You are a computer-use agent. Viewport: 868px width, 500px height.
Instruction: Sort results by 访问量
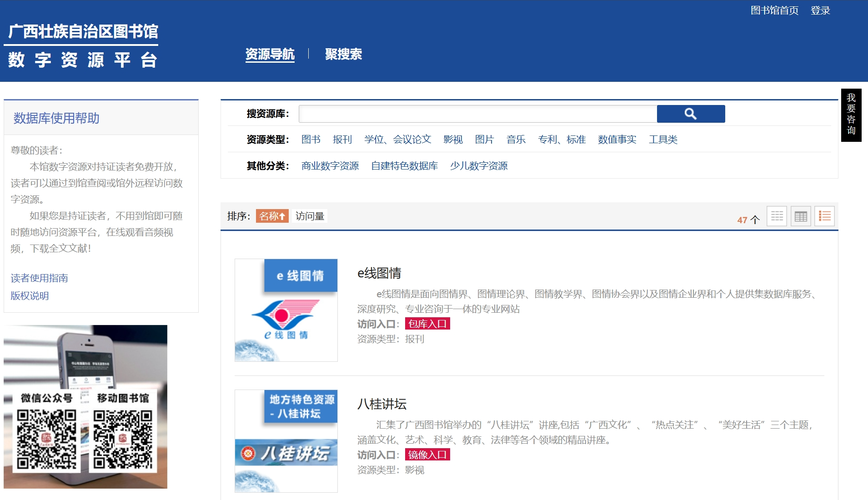(310, 215)
